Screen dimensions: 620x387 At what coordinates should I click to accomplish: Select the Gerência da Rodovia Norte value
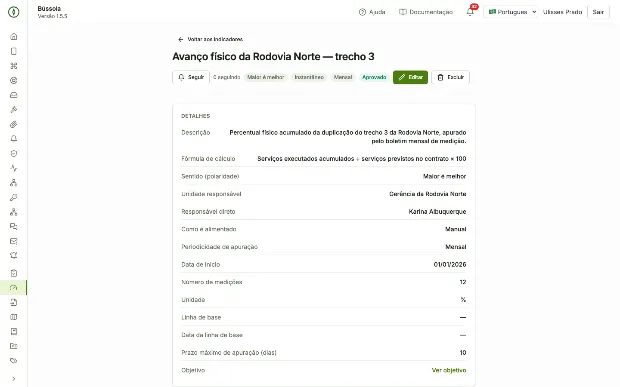pos(427,194)
